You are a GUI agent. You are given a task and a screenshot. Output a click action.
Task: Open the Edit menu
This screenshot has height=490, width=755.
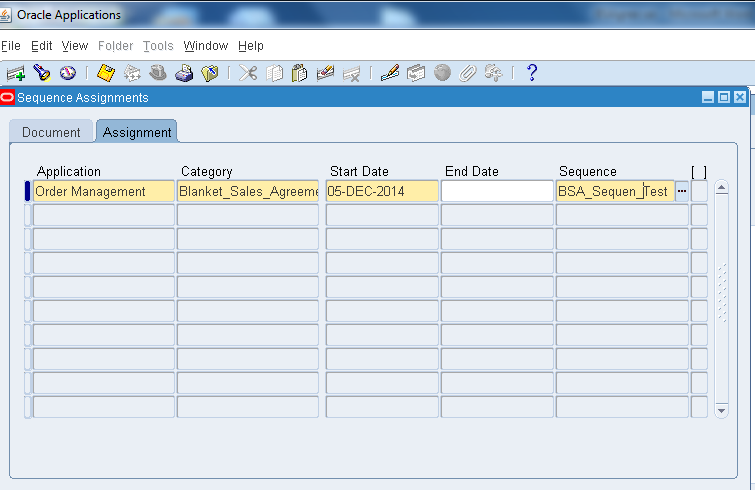[x=41, y=46]
